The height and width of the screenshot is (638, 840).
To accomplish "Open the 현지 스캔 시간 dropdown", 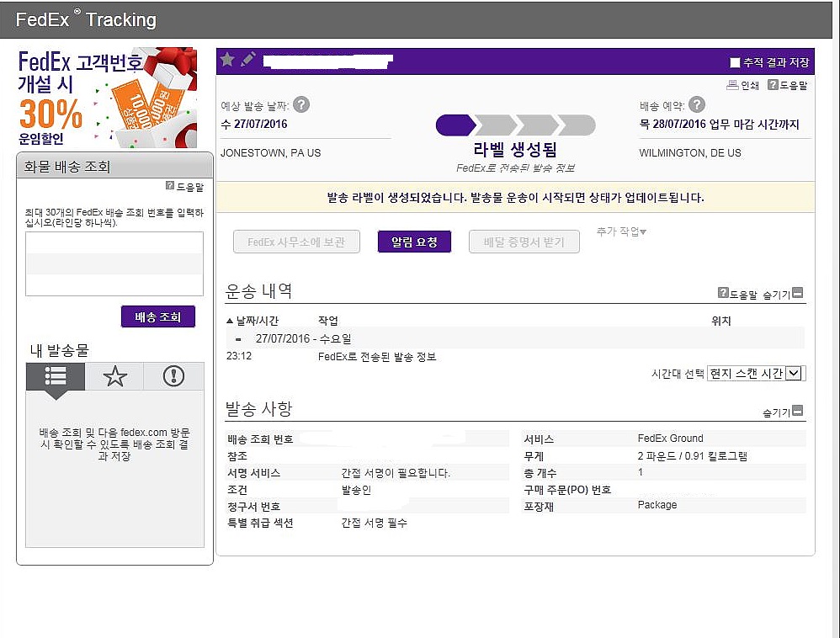I will (756, 374).
